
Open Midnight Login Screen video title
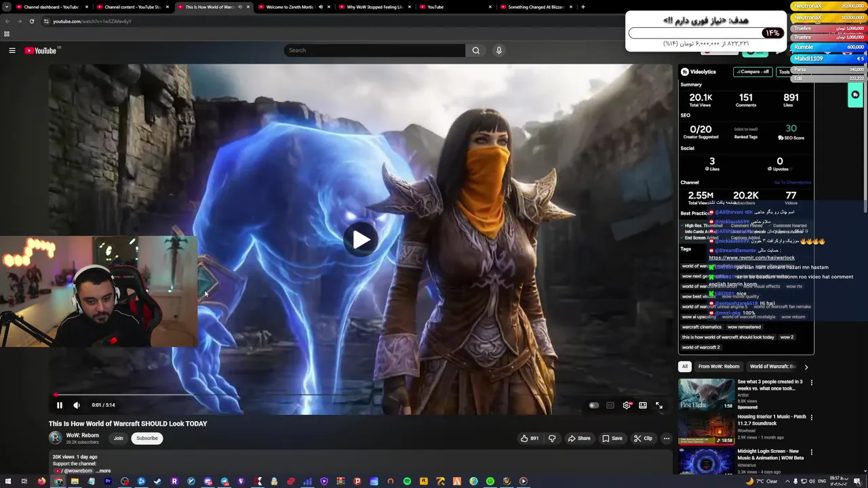coord(769,454)
